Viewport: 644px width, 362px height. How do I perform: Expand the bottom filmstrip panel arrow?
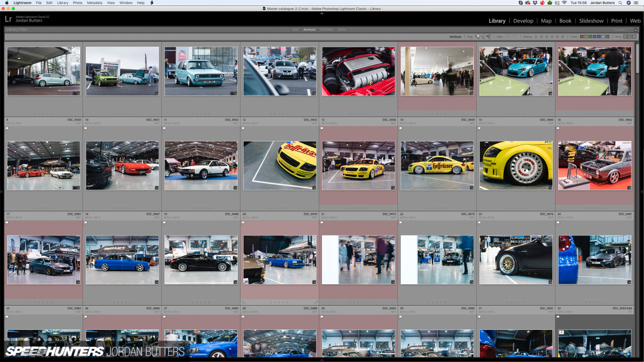(x=322, y=360)
